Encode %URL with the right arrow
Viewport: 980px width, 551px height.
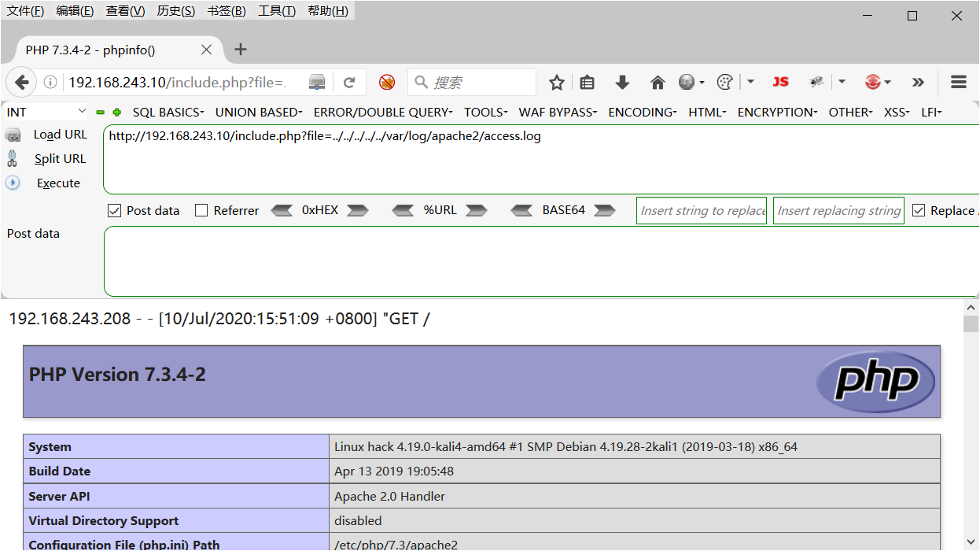coord(477,210)
